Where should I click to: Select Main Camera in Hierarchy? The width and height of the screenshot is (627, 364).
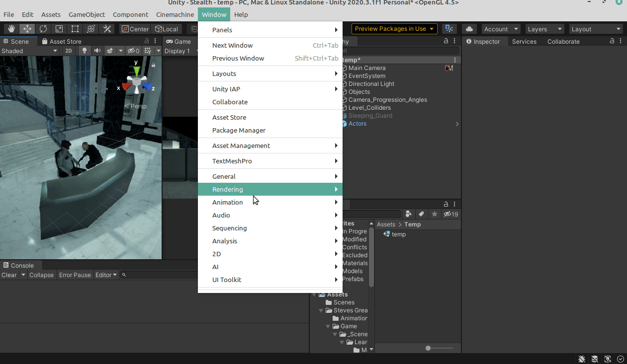pos(367,68)
